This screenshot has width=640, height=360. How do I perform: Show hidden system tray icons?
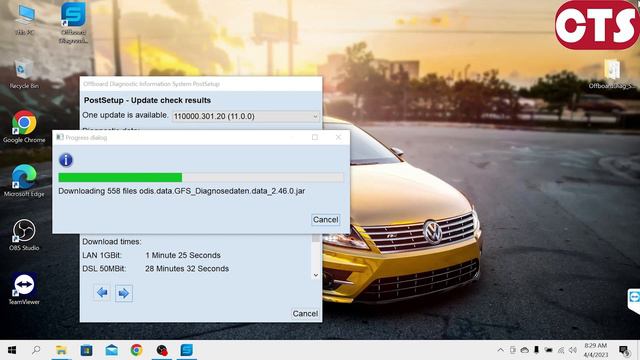(500, 350)
